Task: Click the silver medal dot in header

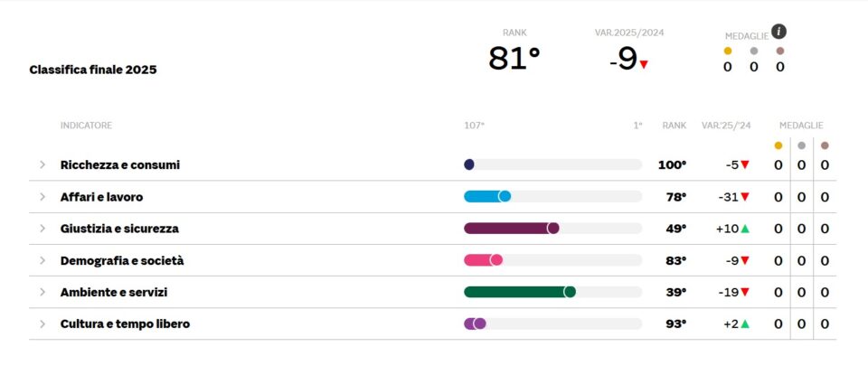Action: point(754,51)
